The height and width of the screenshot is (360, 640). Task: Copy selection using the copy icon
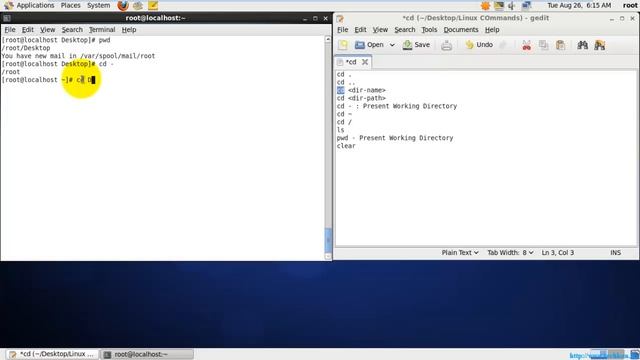tap(543, 45)
